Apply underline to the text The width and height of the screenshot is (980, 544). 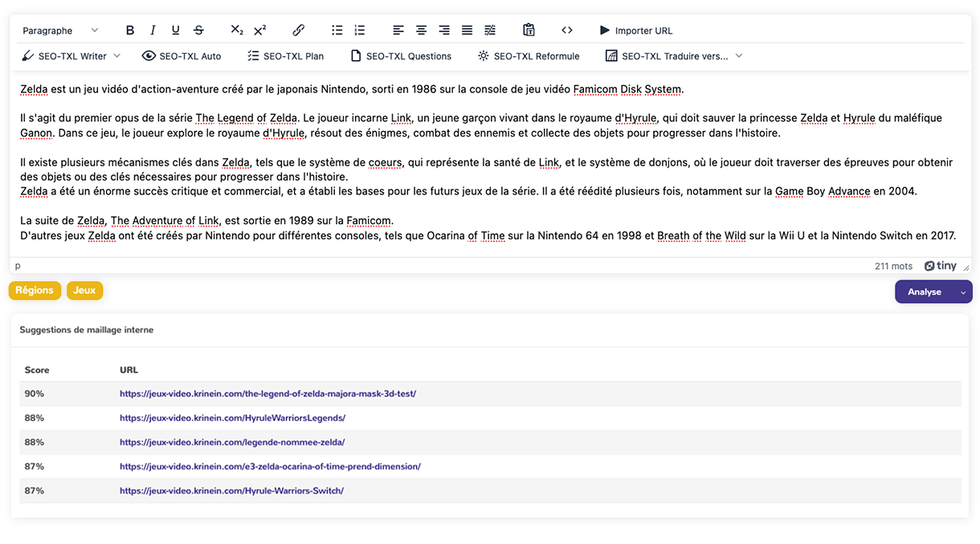(x=175, y=31)
